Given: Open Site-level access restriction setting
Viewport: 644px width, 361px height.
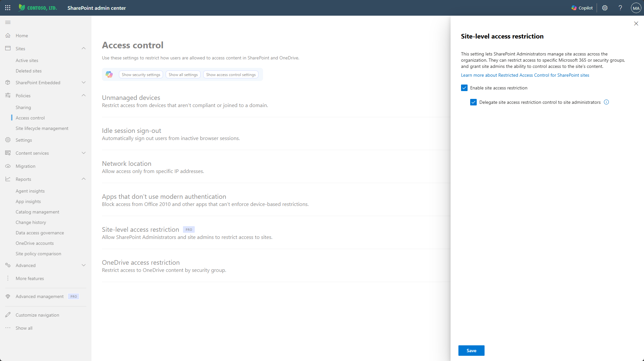Looking at the screenshot, I should pos(140,229).
